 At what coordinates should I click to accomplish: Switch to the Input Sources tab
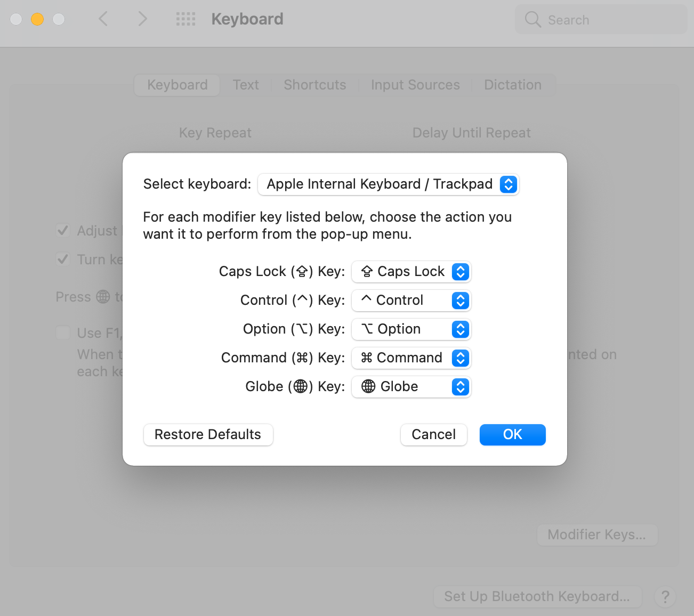click(x=415, y=85)
